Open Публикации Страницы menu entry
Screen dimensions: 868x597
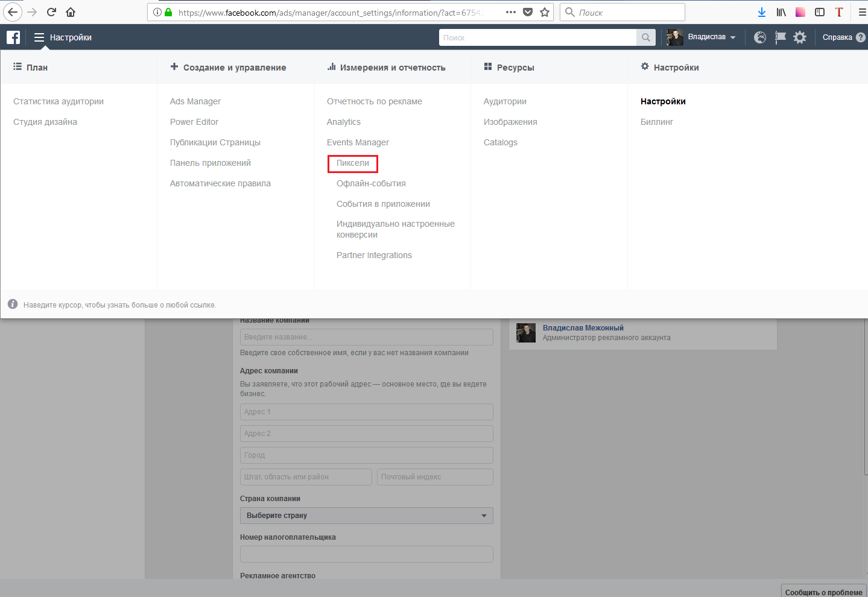(215, 142)
